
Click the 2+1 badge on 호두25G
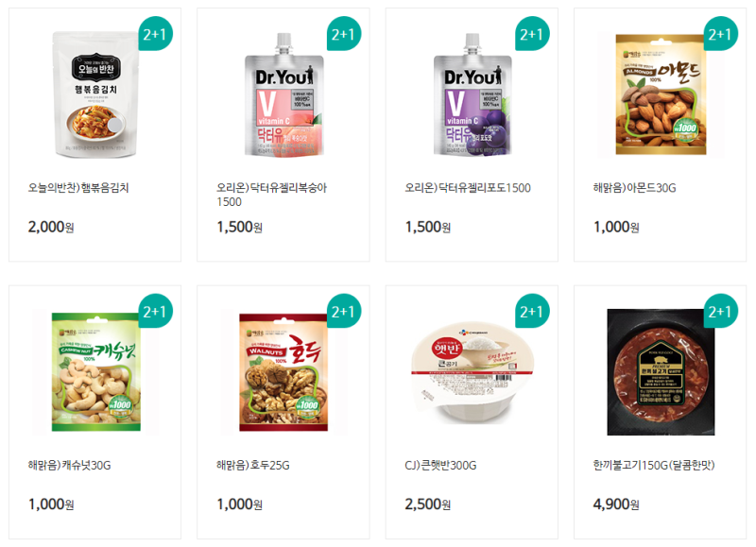tap(344, 312)
